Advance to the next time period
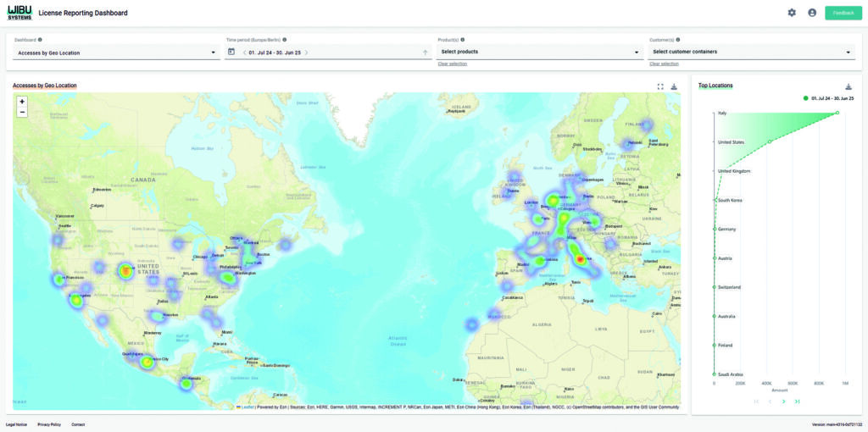Image resolution: width=868 pixels, height=432 pixels. click(306, 53)
